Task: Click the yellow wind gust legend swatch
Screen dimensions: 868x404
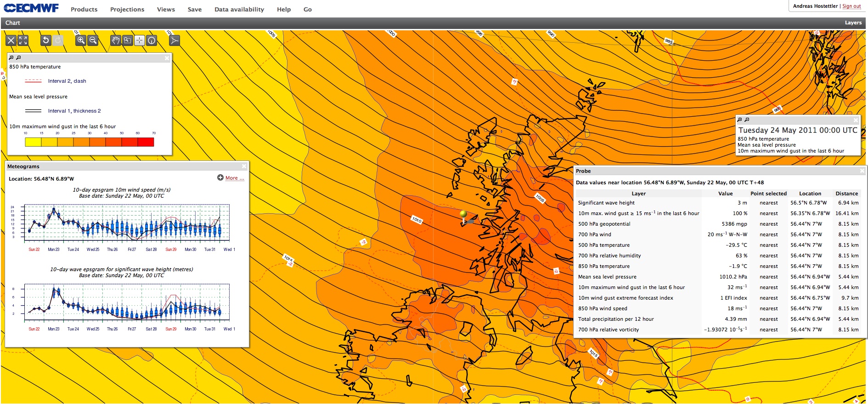Action: pyautogui.click(x=33, y=142)
